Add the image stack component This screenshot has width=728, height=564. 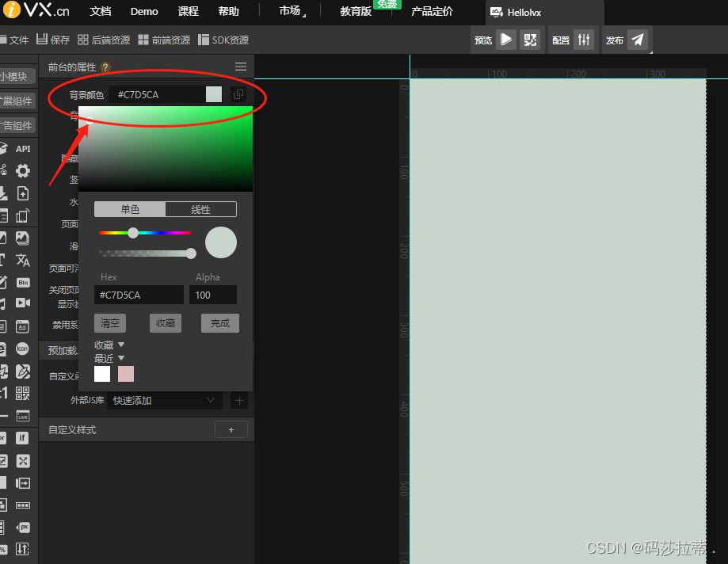point(22,238)
